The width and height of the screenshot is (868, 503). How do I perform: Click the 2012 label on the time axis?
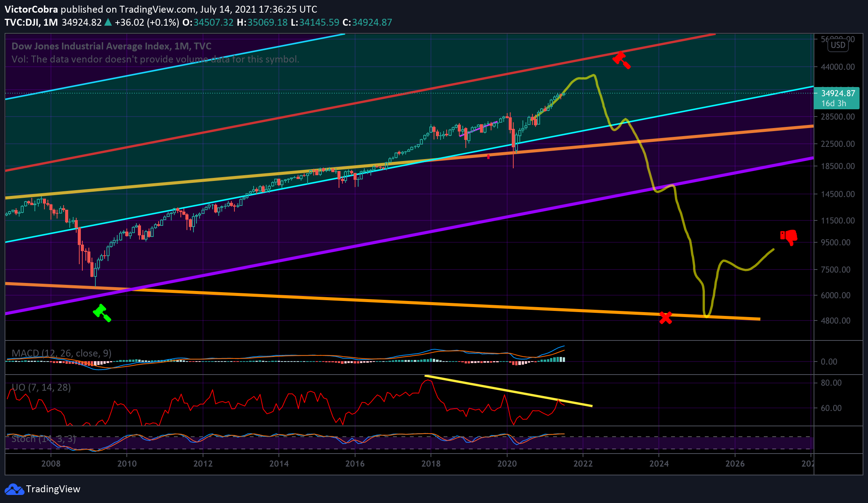203,464
